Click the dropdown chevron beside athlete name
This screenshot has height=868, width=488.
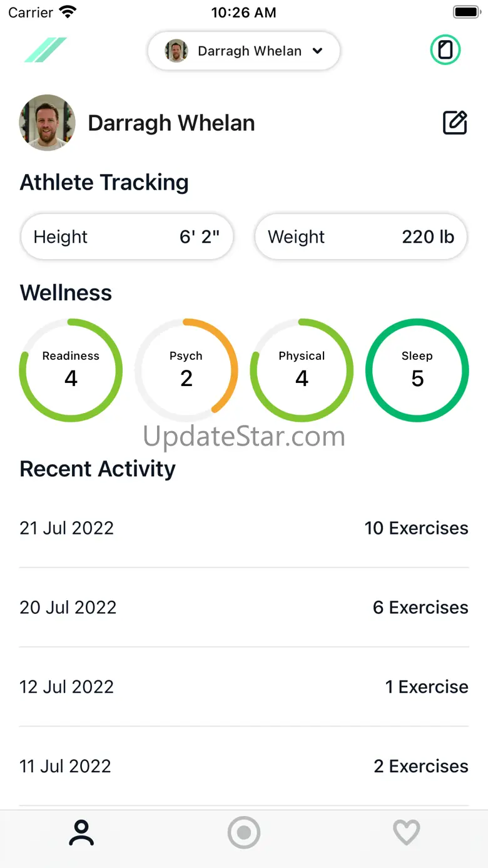click(318, 51)
